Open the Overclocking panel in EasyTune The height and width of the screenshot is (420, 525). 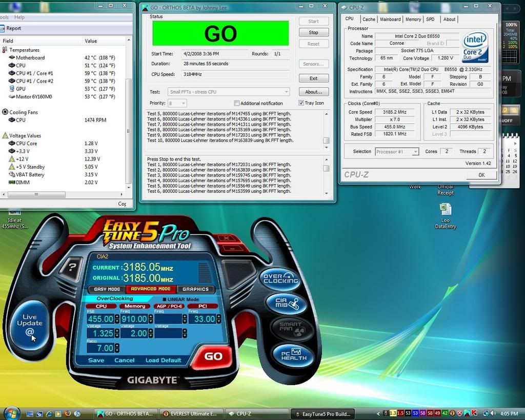point(280,278)
